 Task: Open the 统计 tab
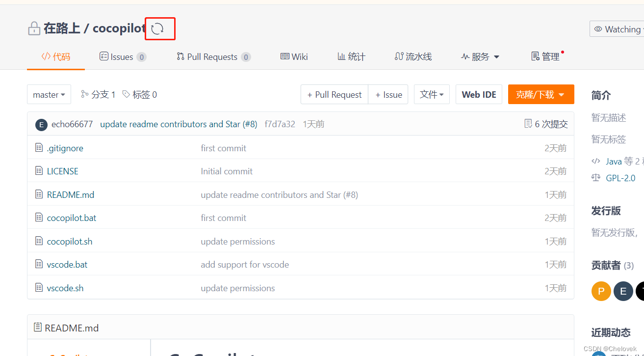pos(351,57)
